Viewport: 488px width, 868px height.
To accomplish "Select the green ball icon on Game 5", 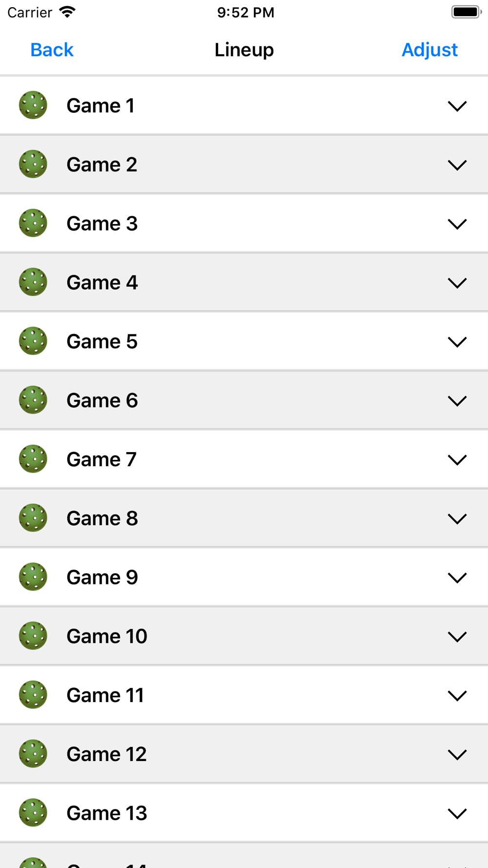I will [33, 341].
